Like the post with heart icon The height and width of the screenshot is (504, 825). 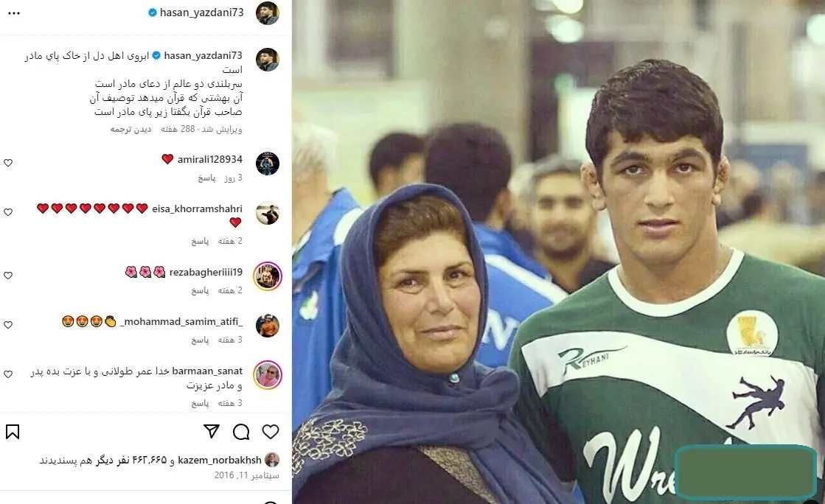[271, 432]
